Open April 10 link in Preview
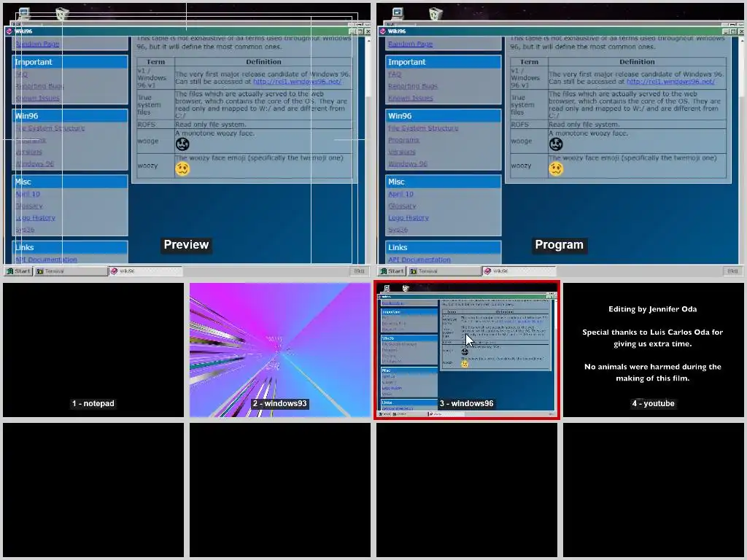This screenshot has height=560, width=747. [x=27, y=194]
